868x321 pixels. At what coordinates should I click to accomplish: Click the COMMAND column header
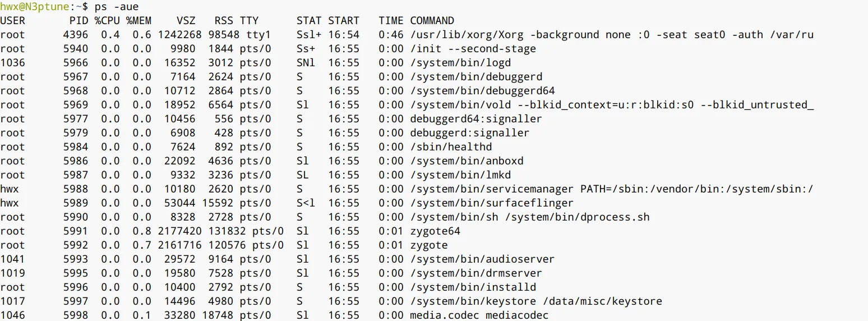(x=432, y=21)
